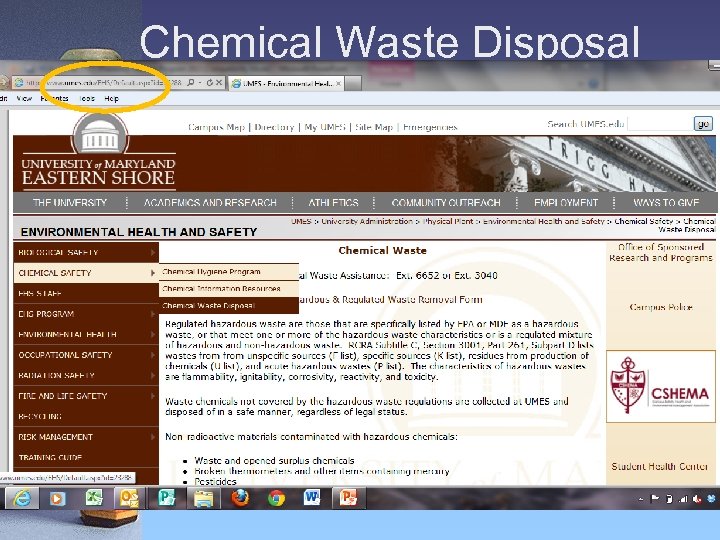Click the address bar search magnifier icon
This screenshot has width=720, height=540.
point(191,83)
